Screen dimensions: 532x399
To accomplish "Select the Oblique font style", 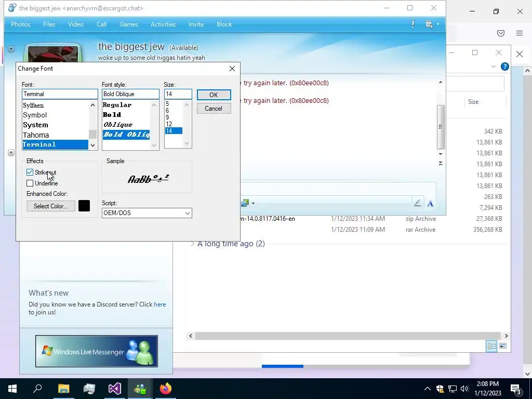I will coord(118,125).
